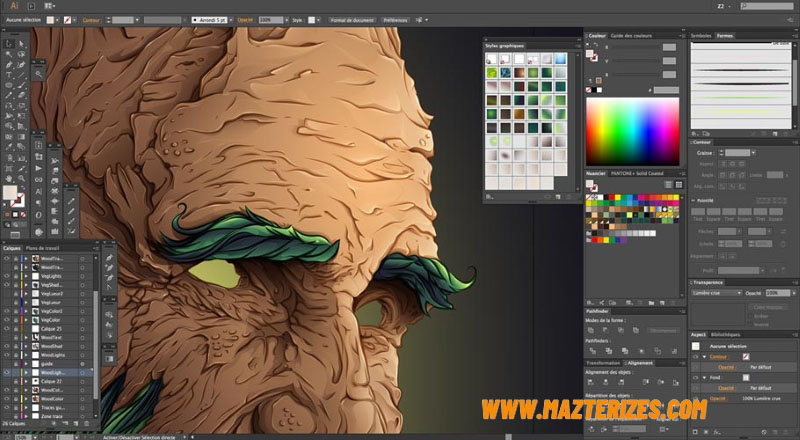Click the Opacité link in the control bar
The image size is (800, 440).
[x=245, y=20]
